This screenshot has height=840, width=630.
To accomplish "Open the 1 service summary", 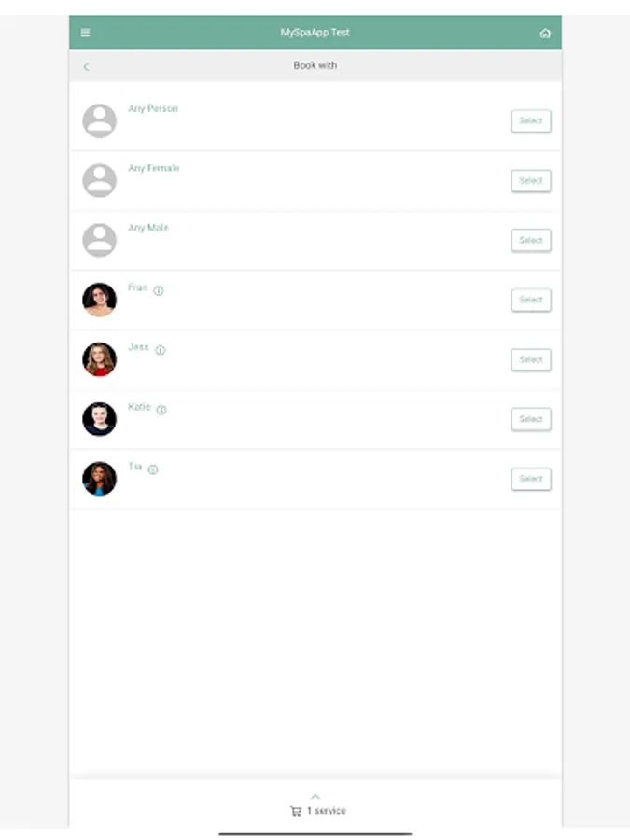I will [327, 811].
